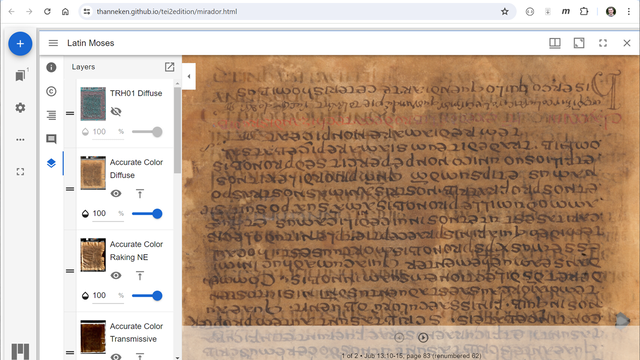Open the workspace bookmarks icon
The height and width of the screenshot is (360, 640).
[20, 76]
